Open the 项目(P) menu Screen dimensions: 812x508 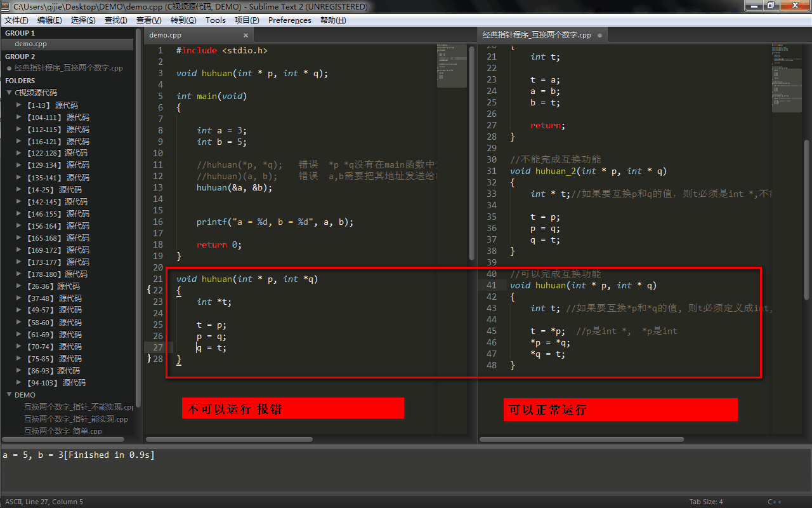coord(247,20)
